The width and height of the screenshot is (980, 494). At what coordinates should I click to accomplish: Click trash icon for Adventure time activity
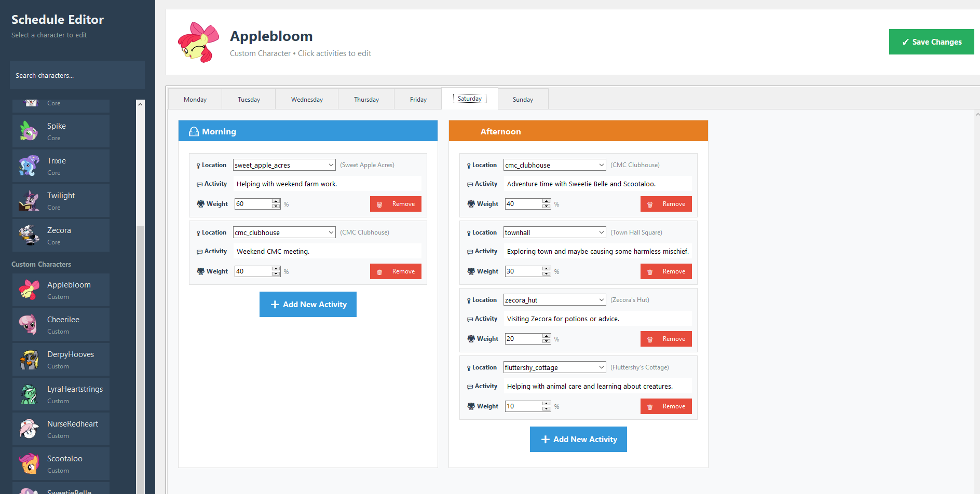(x=650, y=204)
